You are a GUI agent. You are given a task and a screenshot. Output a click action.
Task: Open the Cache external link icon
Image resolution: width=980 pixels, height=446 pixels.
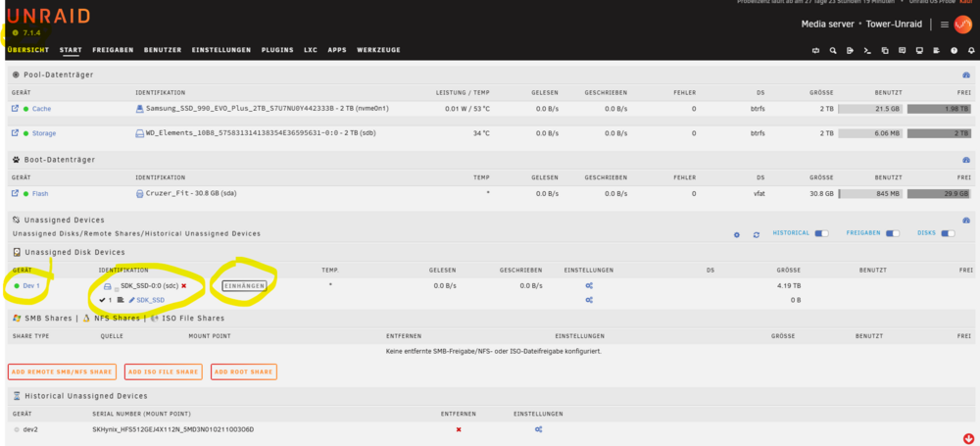(x=15, y=108)
